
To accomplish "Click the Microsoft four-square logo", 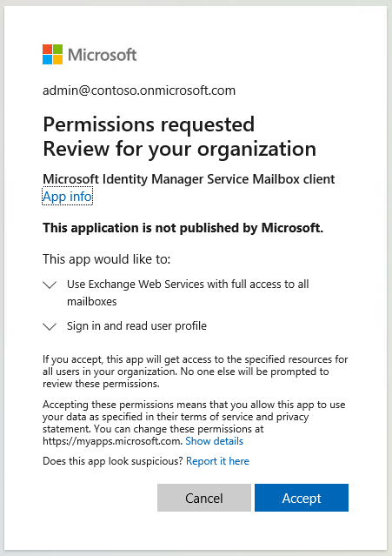I will [52, 54].
